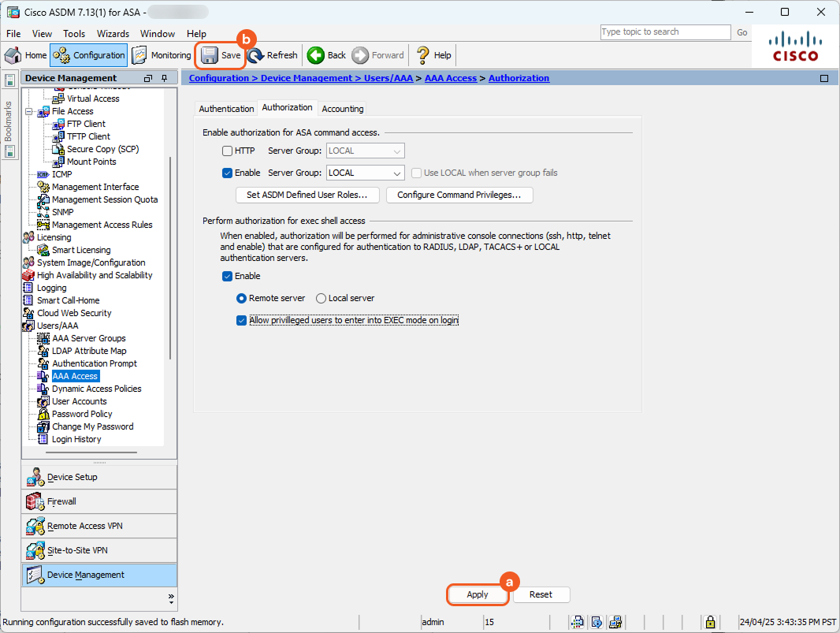
Task: Open the Wizards menu
Action: 113,34
